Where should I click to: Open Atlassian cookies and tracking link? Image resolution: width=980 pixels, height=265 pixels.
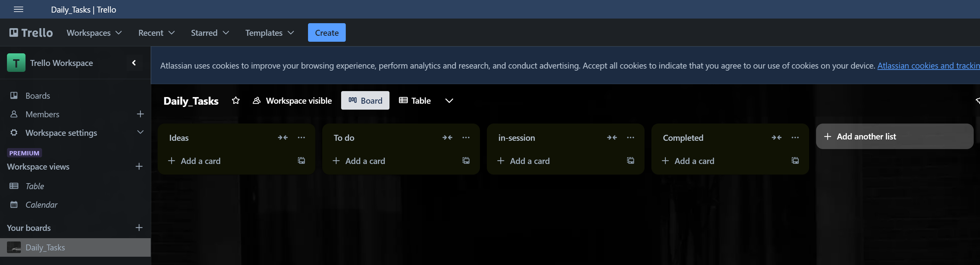click(928, 66)
